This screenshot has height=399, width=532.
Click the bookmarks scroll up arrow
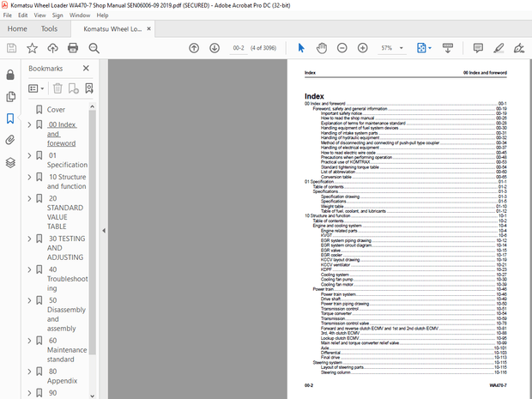[x=92, y=106]
